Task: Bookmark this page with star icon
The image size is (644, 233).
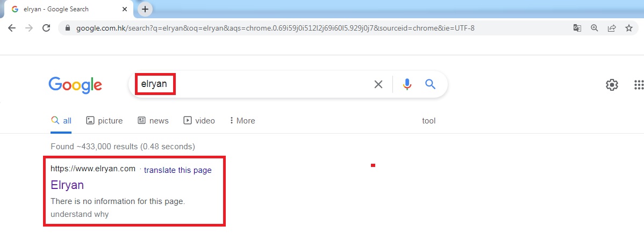Action: click(x=628, y=28)
